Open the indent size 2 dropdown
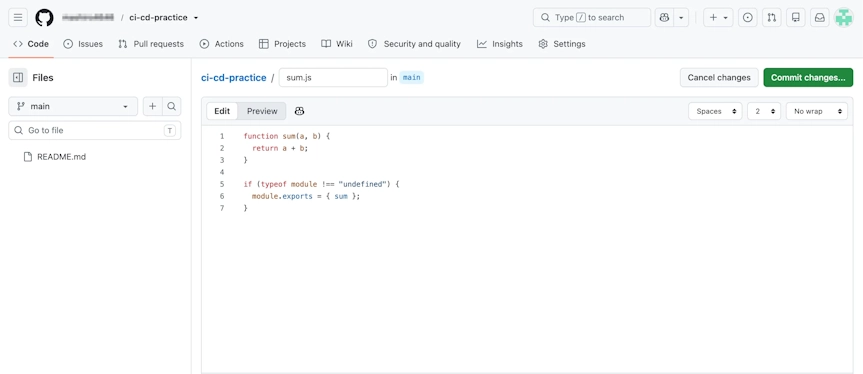This screenshot has width=863, height=374. click(x=764, y=111)
